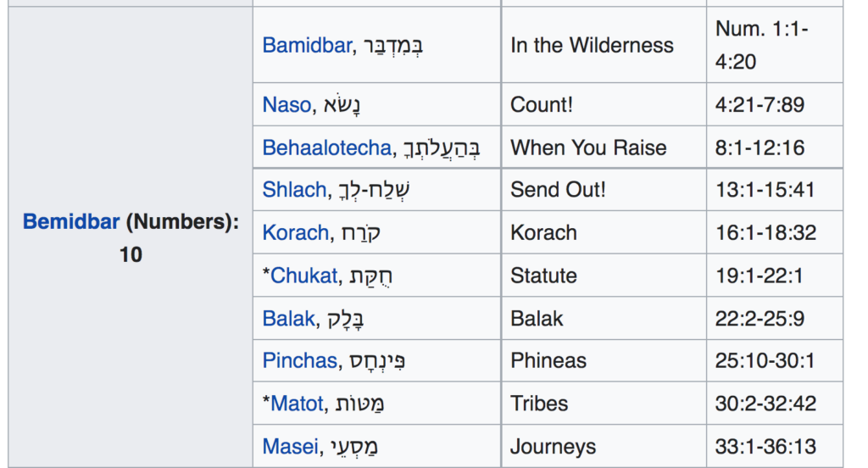This screenshot has height=468, width=868.
Task: Click the "When You Raise" translation cell
Action: [x=588, y=148]
